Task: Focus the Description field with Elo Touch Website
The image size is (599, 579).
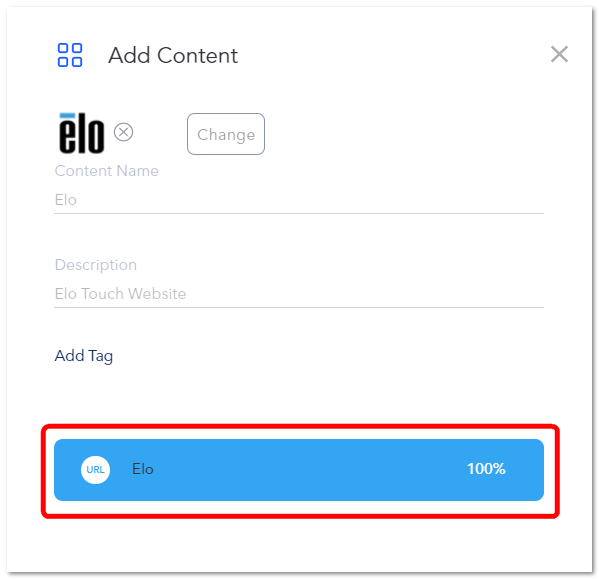Action: pyautogui.click(x=299, y=294)
